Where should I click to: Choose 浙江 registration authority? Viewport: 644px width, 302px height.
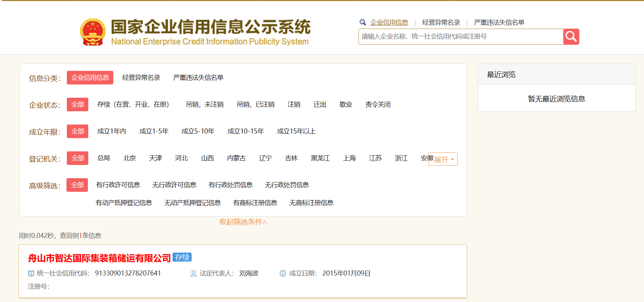click(401, 158)
